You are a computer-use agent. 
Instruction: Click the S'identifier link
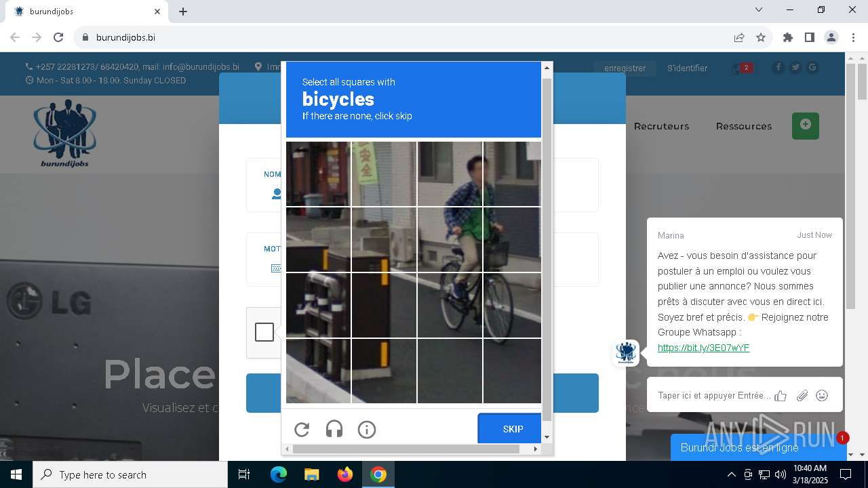[x=687, y=68]
